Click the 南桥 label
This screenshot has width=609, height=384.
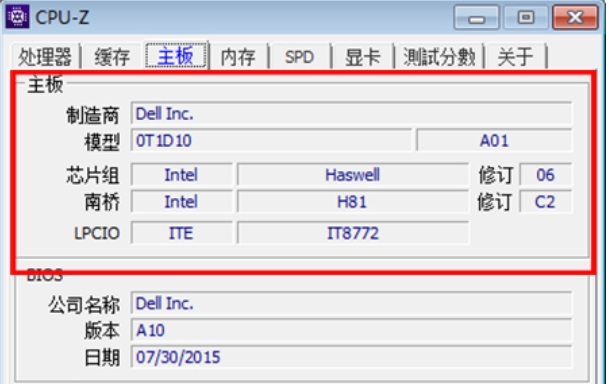click(x=102, y=202)
